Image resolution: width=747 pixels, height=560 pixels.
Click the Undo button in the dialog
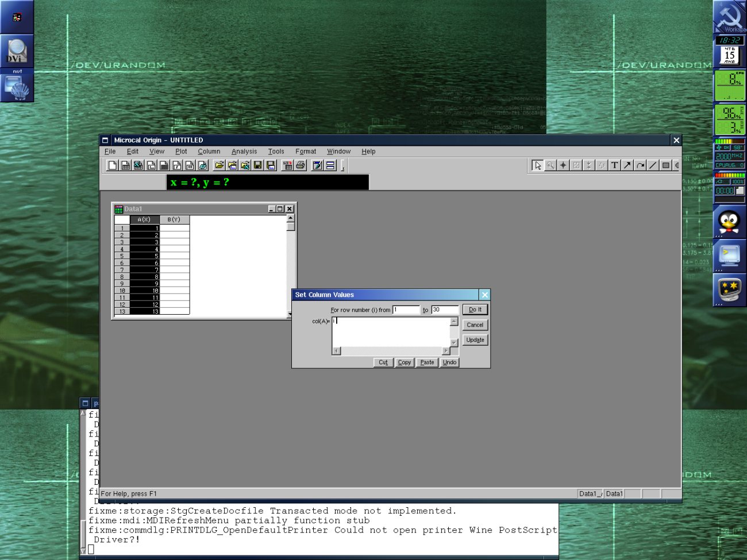449,362
